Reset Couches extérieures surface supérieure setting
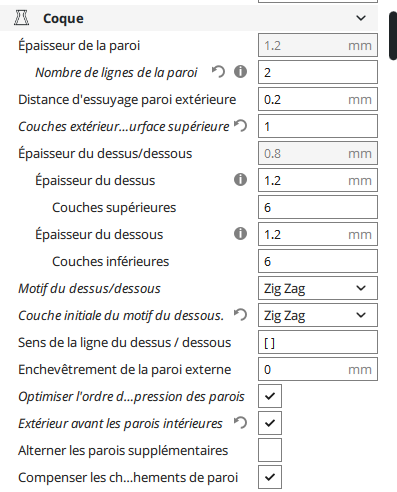397x492 pixels. 240,126
